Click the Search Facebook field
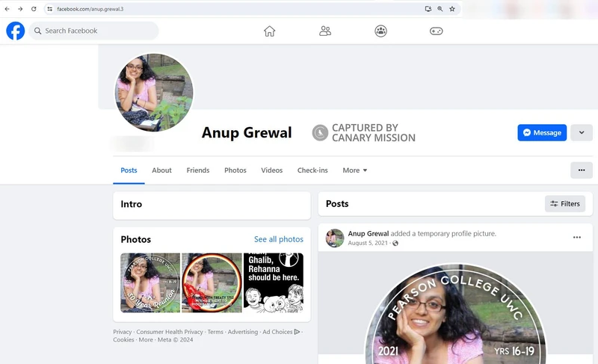598x364 pixels. 93,31
